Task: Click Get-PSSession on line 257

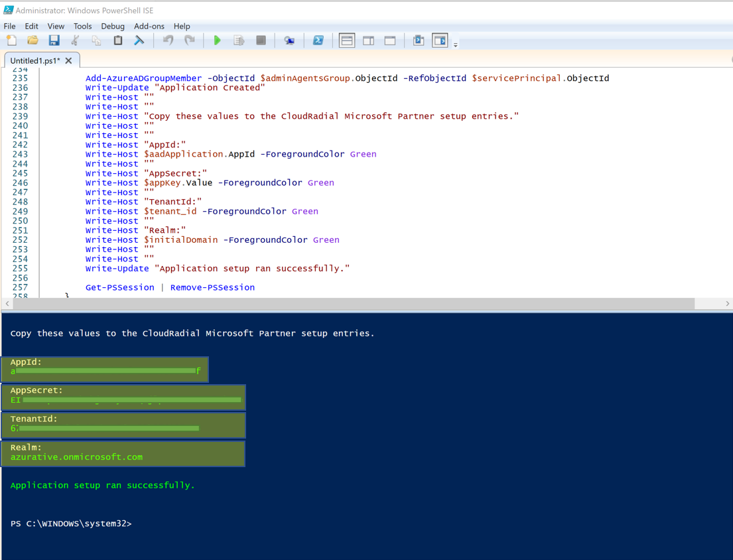Action: (x=119, y=287)
